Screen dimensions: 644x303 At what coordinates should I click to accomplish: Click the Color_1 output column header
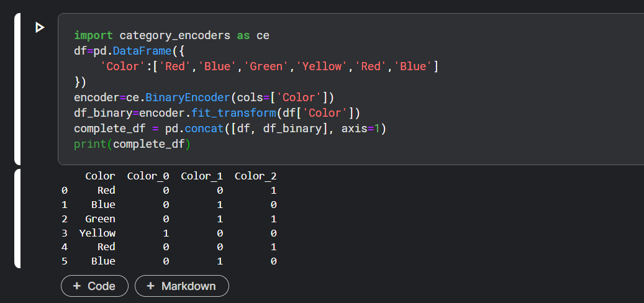pyautogui.click(x=202, y=176)
